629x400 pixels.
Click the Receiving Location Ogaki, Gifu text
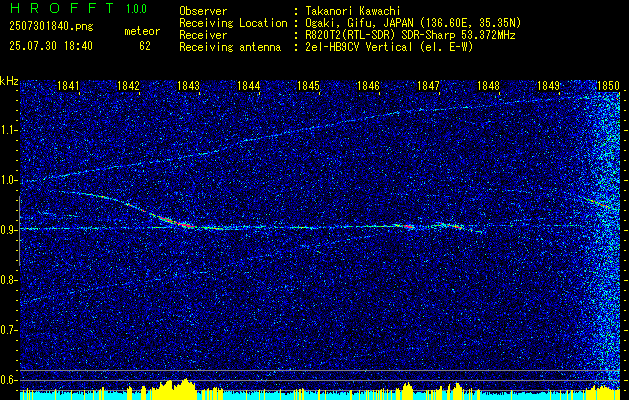(413, 23)
